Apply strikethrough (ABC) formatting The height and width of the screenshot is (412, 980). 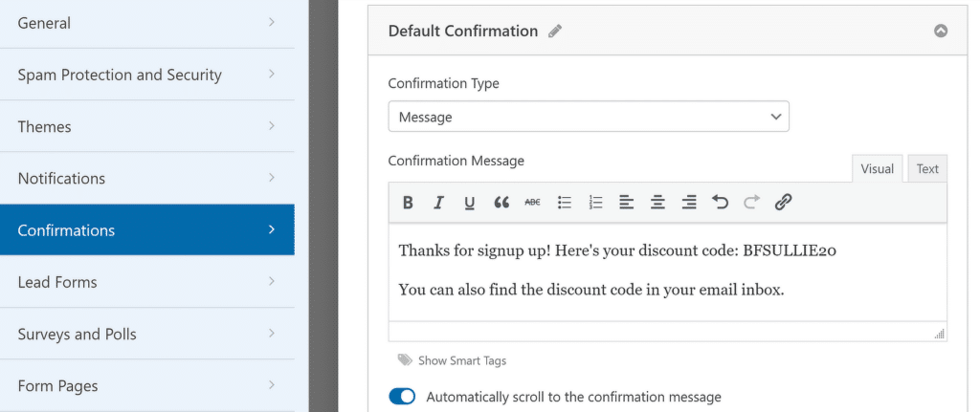(532, 203)
